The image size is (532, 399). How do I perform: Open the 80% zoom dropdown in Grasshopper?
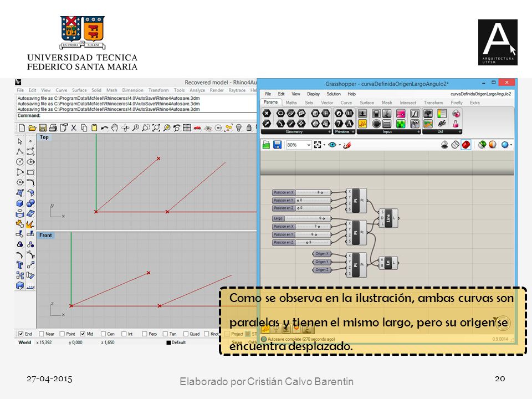(x=309, y=145)
